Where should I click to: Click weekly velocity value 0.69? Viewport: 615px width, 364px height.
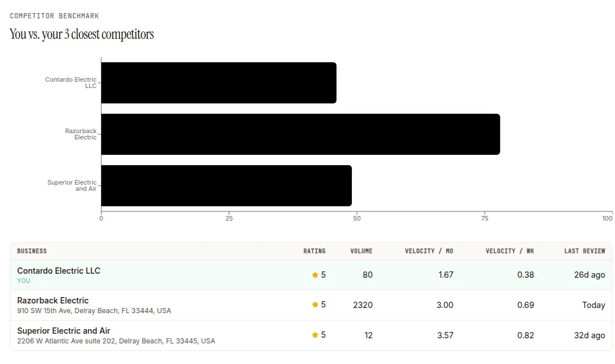click(x=526, y=305)
